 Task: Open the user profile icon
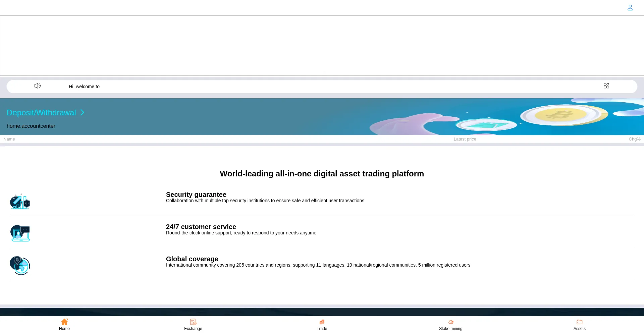[630, 7]
